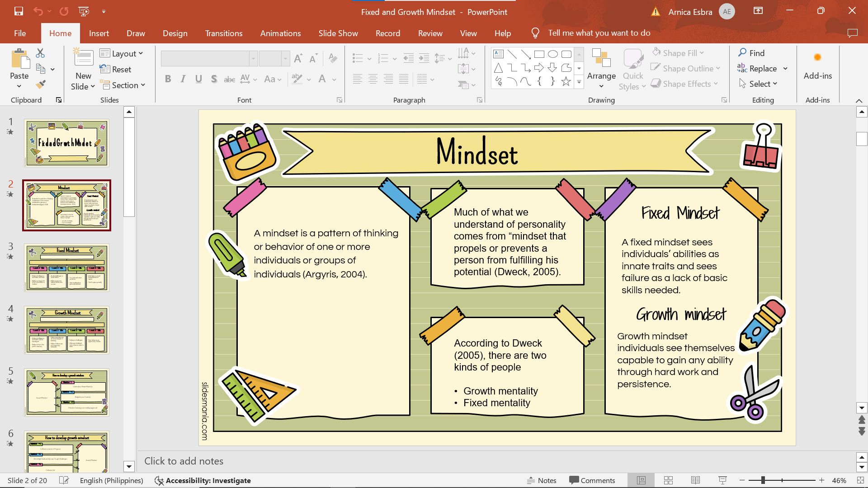Click the Cut scissors icon
Image resolution: width=868 pixels, height=488 pixels.
coord(40,53)
